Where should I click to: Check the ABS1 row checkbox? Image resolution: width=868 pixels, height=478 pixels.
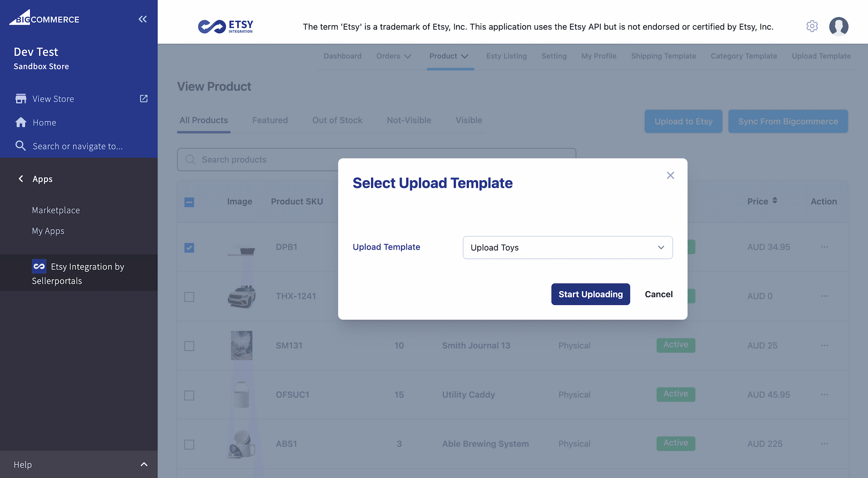[x=189, y=445]
